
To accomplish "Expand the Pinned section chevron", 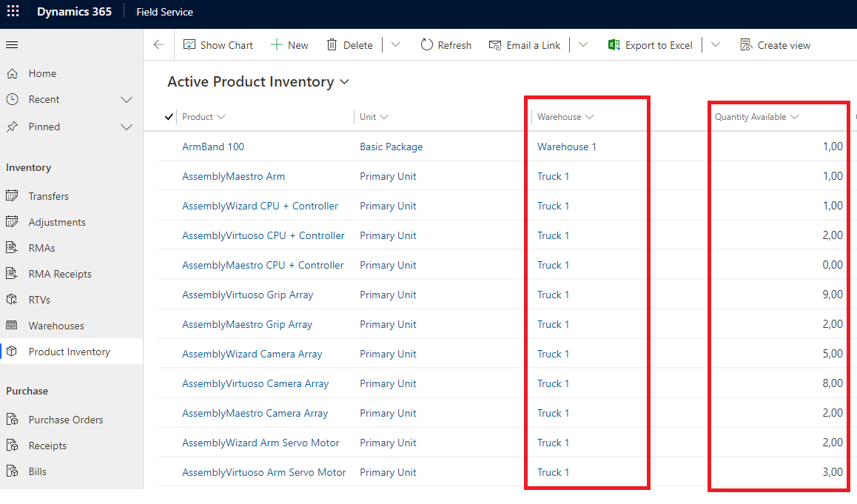I will coord(127,127).
